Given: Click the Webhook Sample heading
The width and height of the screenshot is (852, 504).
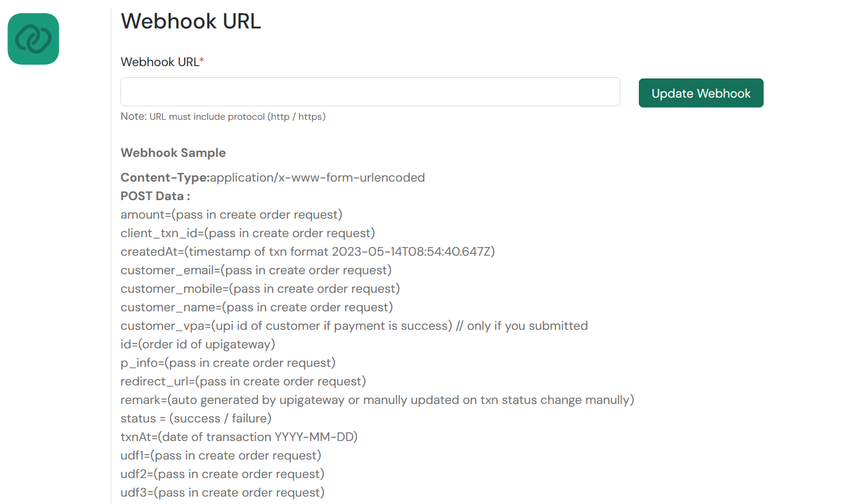Looking at the screenshot, I should [173, 153].
